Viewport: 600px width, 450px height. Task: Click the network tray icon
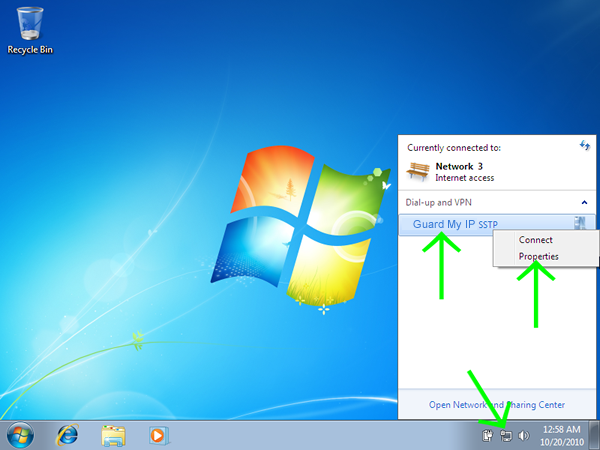(506, 435)
